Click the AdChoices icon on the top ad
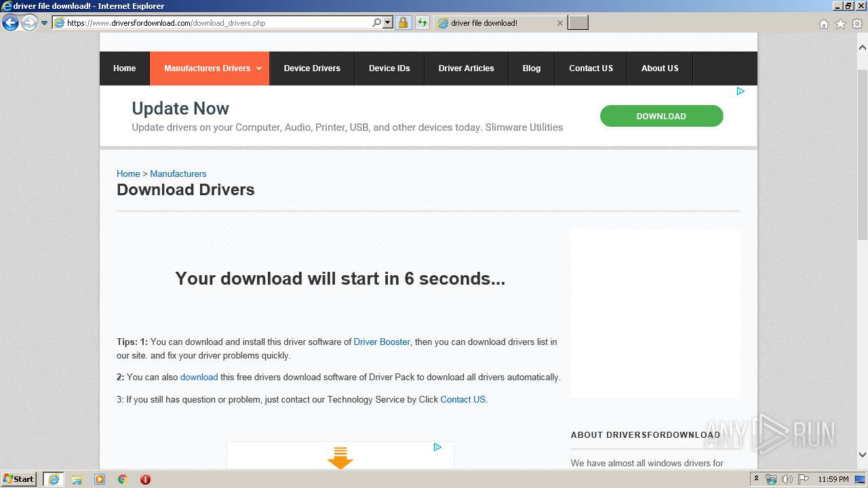The width and height of the screenshot is (868, 488). point(741,91)
